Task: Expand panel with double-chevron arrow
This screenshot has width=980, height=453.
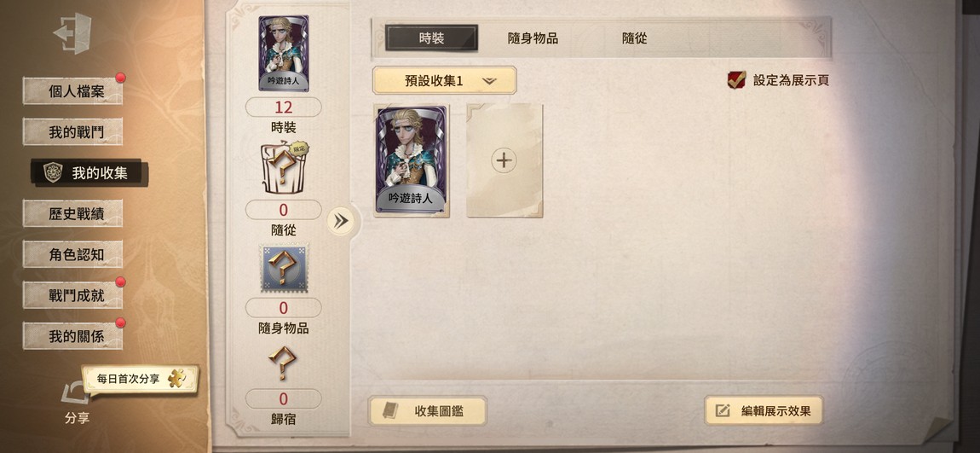Action: (341, 221)
